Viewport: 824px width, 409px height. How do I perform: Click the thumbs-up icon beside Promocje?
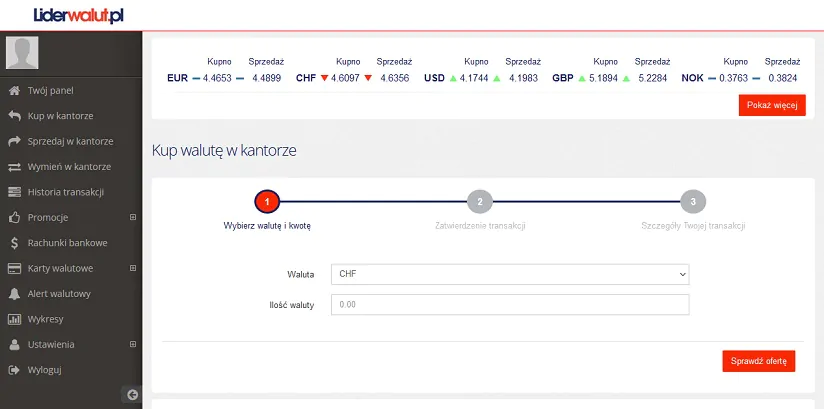[14, 217]
